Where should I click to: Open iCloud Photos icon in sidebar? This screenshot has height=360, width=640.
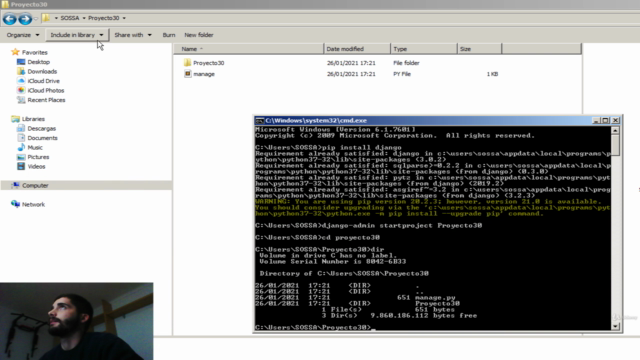[x=21, y=90]
